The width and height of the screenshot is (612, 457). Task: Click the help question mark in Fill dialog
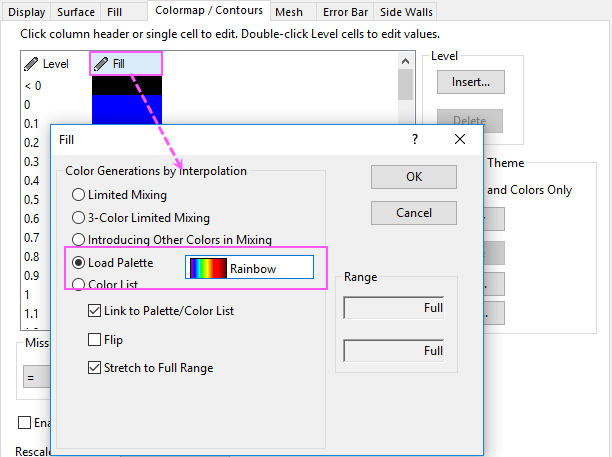(x=415, y=139)
